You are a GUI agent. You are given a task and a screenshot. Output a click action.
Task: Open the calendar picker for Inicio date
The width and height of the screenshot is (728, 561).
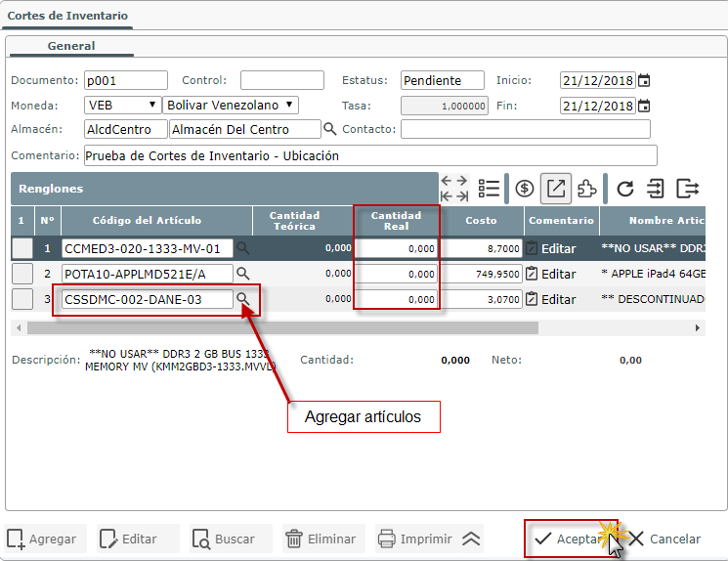pos(644,80)
